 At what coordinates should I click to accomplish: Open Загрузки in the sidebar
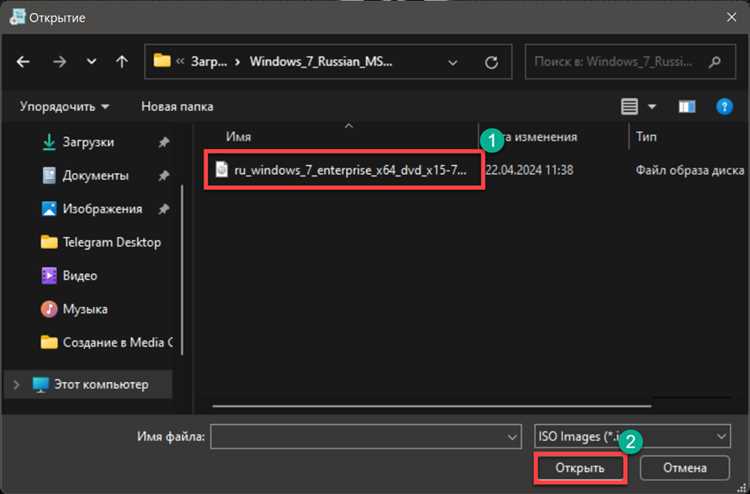(x=88, y=143)
